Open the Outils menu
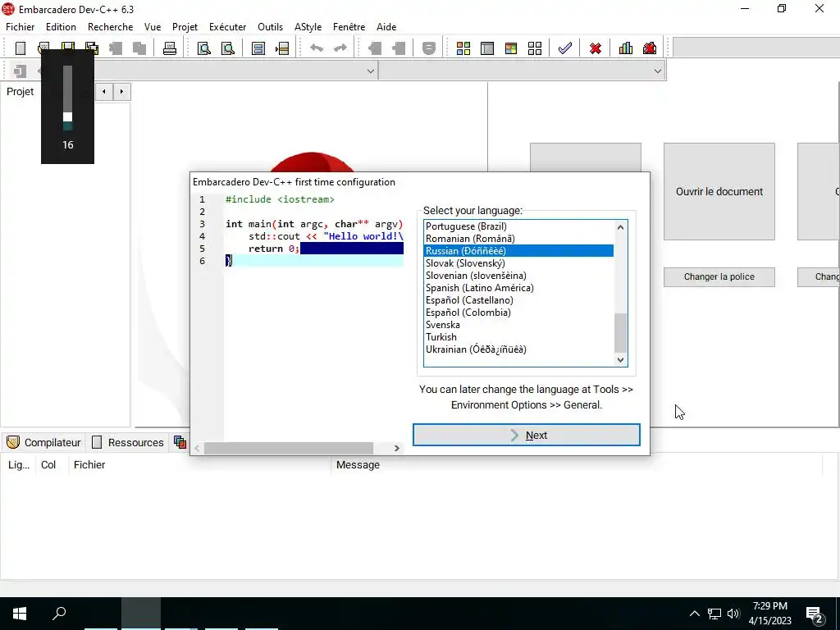The width and height of the screenshot is (840, 630). pos(270,27)
